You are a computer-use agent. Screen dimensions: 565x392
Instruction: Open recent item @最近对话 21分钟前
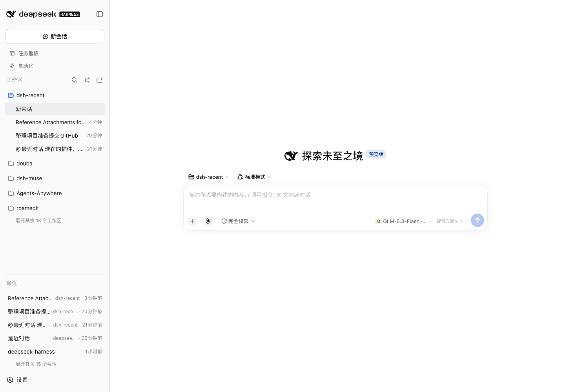click(x=55, y=325)
